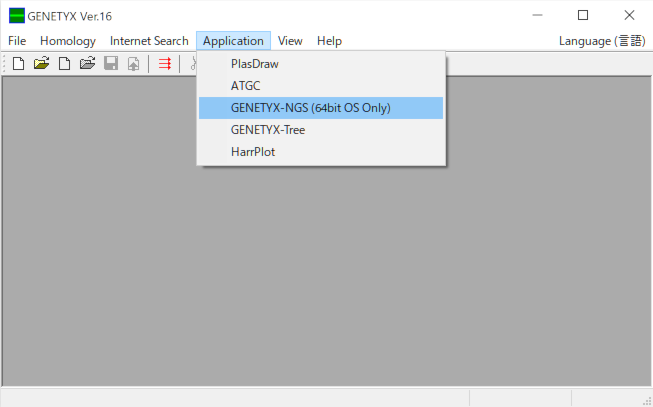Image resolution: width=653 pixels, height=407 pixels.
Task: Expand the Internet Search menu
Action: pyautogui.click(x=149, y=41)
